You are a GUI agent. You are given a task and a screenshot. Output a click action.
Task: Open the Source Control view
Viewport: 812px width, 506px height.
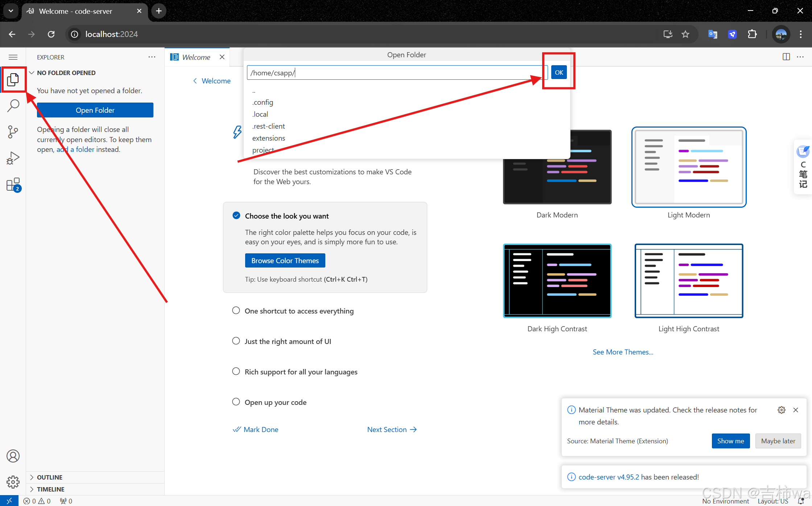coord(13,132)
